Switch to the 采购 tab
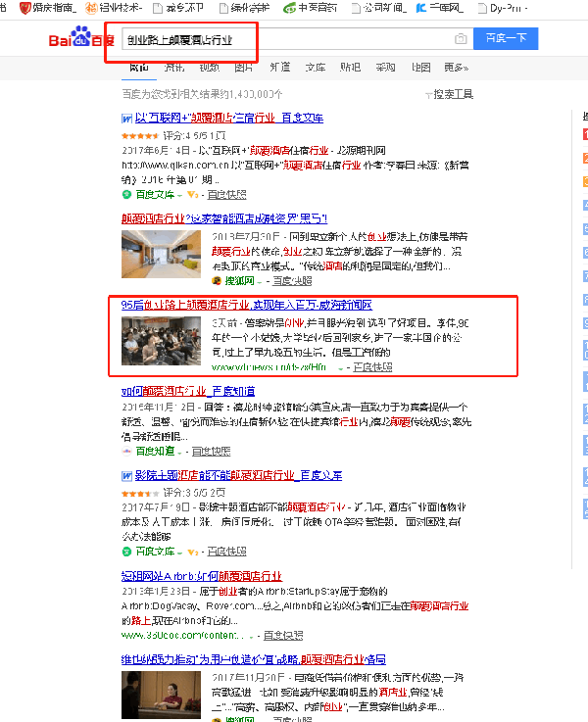 [385, 68]
